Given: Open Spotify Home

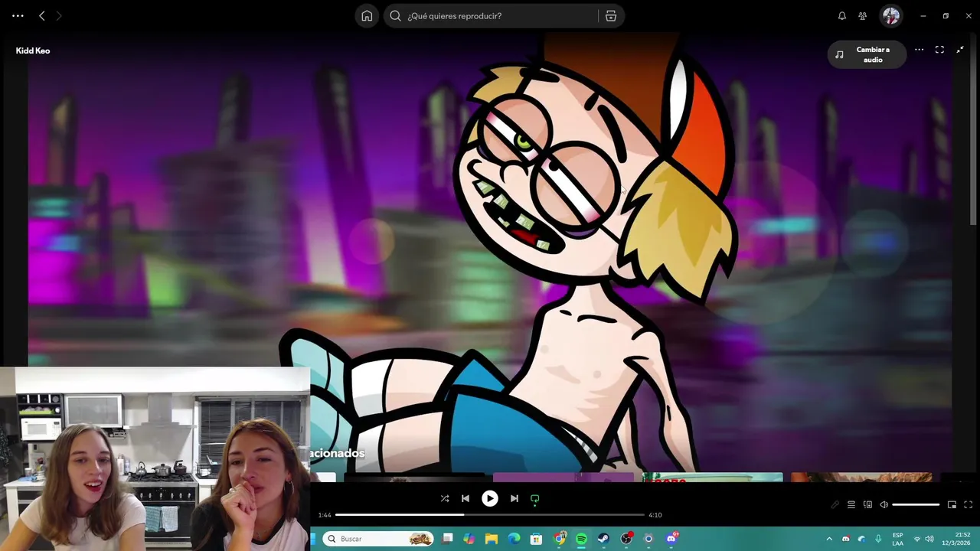Looking at the screenshot, I should point(367,15).
